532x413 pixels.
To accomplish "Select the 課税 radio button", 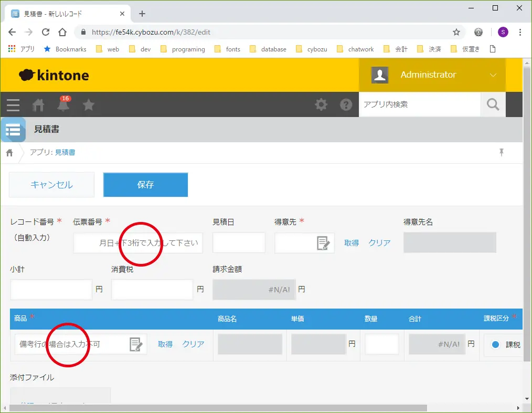I will click(495, 345).
